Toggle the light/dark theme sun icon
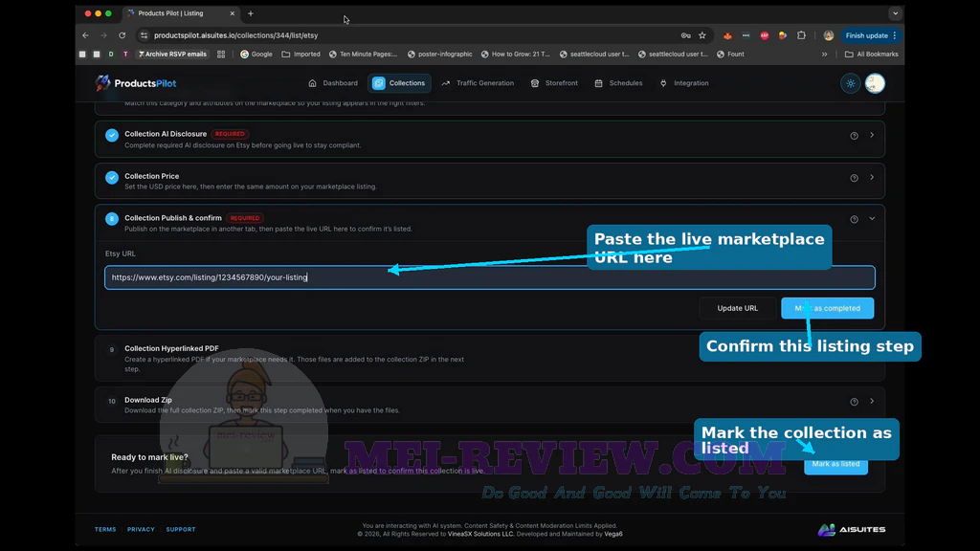 851,84
